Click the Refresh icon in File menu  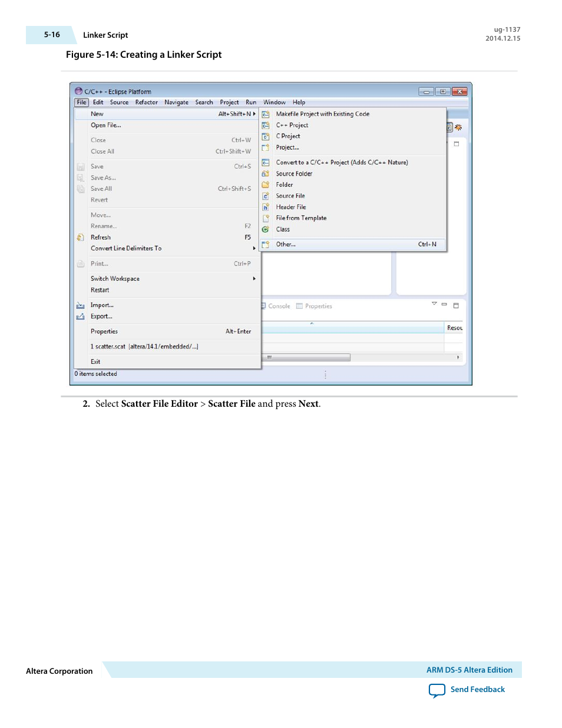click(x=80, y=238)
